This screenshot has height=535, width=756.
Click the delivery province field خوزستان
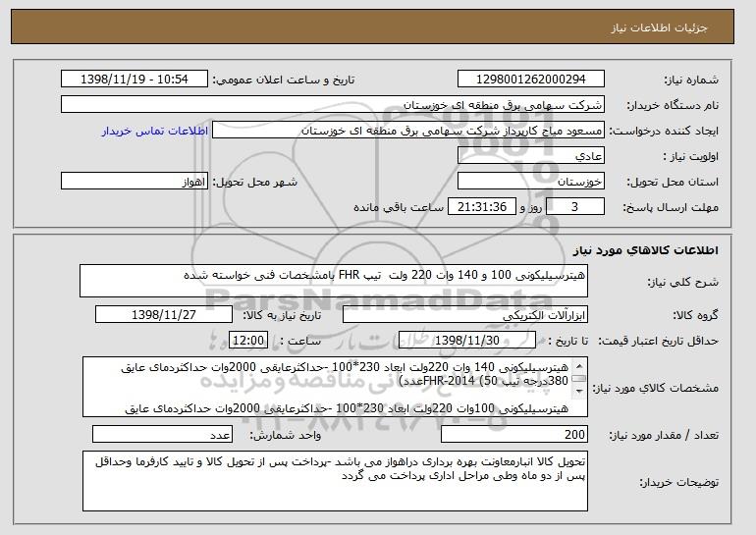click(531, 182)
